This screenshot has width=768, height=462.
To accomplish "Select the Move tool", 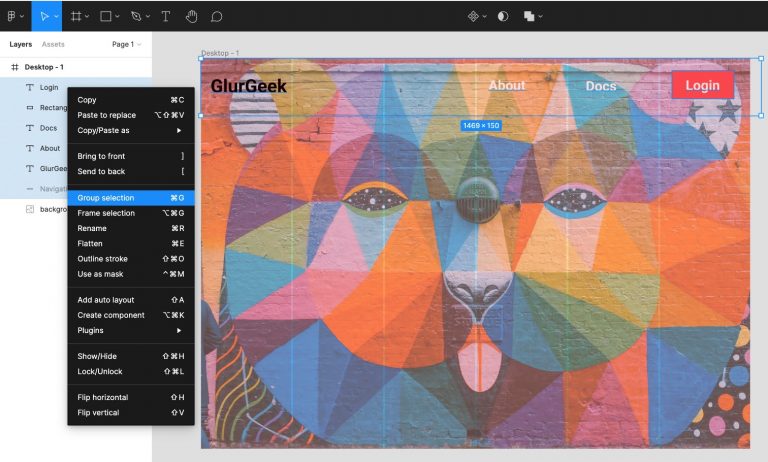I will click(43, 16).
